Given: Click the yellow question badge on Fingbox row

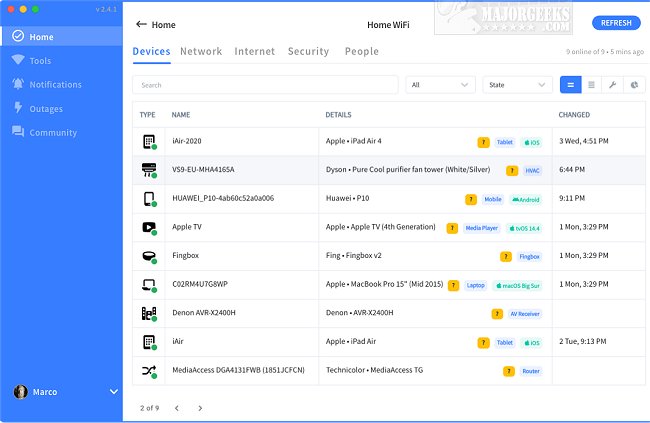Looking at the screenshot, I should point(506,257).
